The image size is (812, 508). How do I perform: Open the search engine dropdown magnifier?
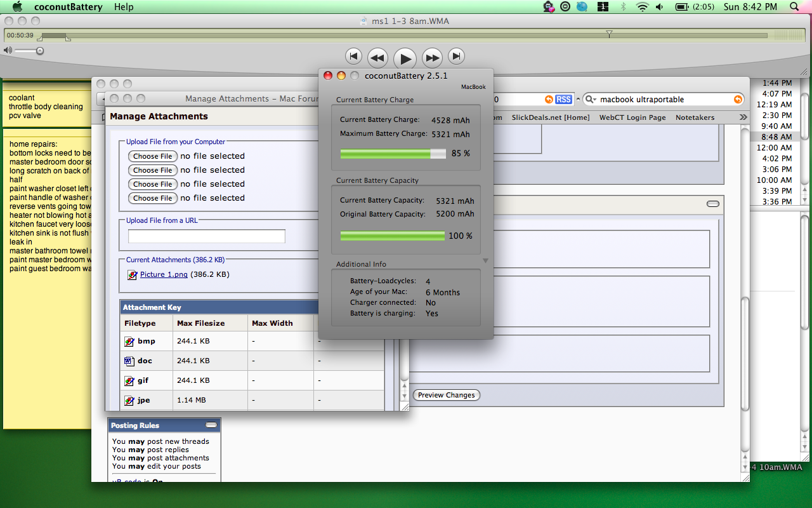pyautogui.click(x=590, y=100)
